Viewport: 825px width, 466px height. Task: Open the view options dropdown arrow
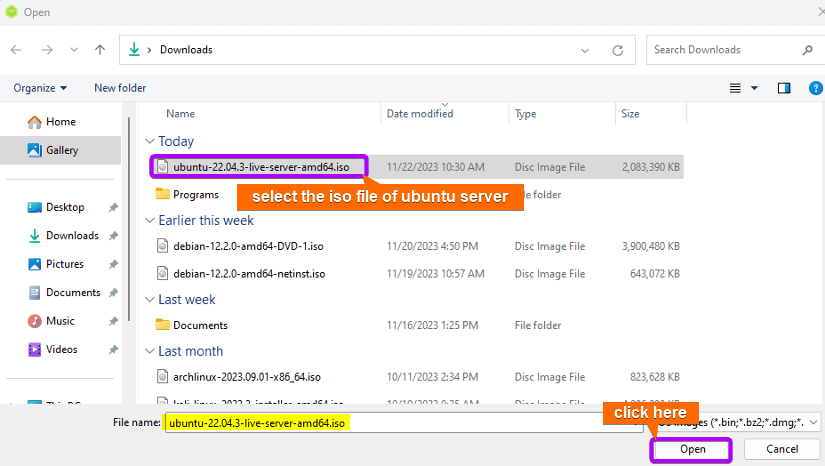pos(754,88)
